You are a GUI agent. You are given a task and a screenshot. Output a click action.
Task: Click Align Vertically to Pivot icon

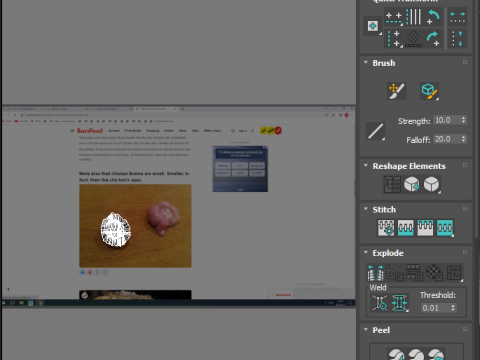pos(394,39)
